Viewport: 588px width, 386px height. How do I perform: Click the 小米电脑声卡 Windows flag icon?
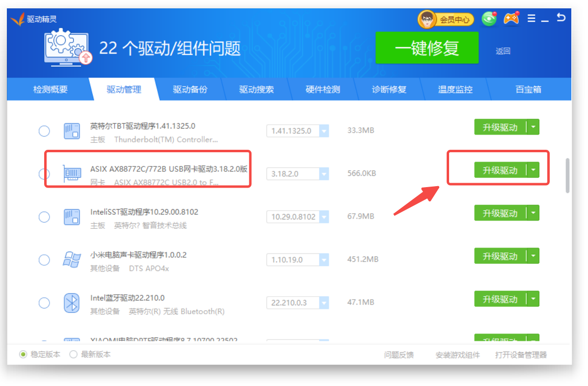72,259
